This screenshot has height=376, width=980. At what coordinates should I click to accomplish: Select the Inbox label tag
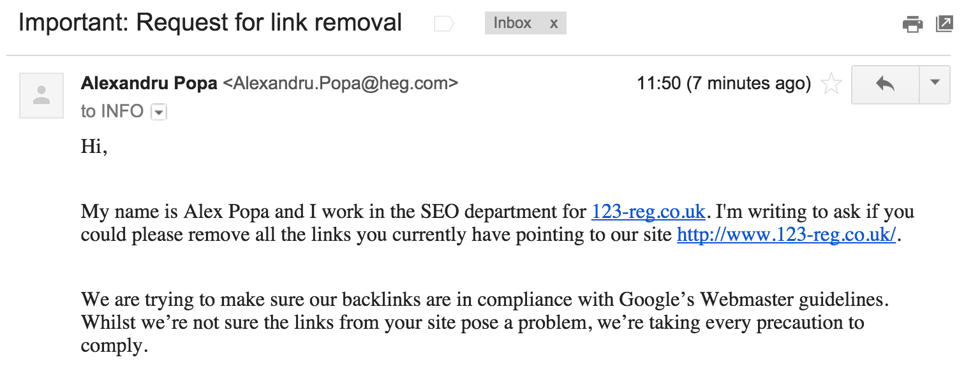click(513, 24)
